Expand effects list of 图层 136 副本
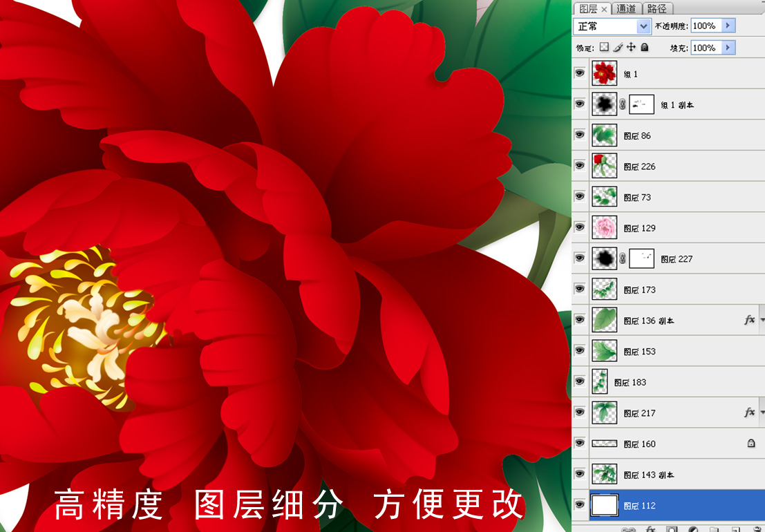 pyautogui.click(x=762, y=320)
